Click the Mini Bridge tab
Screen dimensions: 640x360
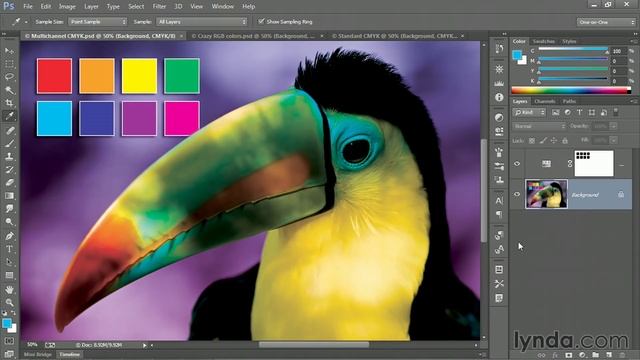click(38, 355)
